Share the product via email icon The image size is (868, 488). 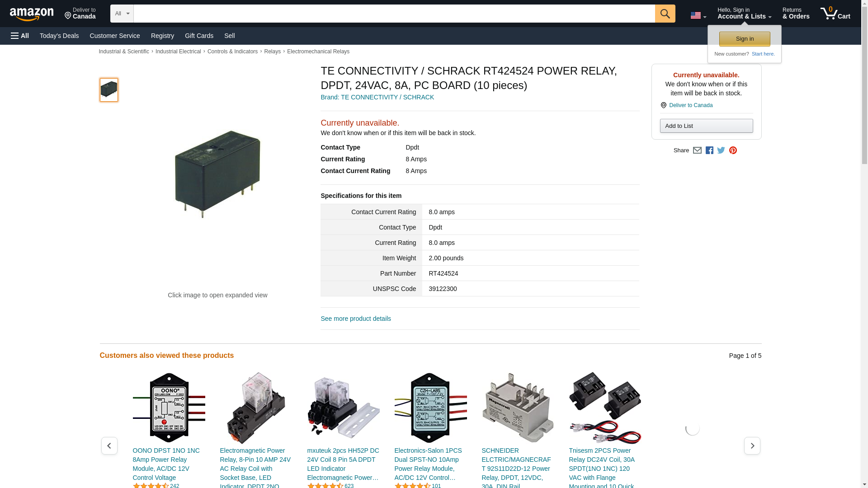697,150
